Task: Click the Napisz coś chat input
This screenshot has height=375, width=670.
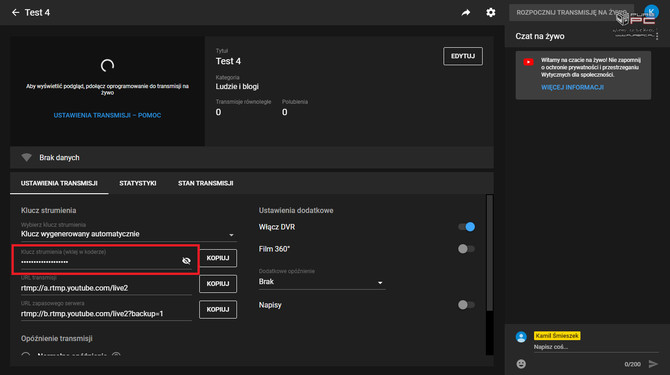Action: tap(596, 347)
